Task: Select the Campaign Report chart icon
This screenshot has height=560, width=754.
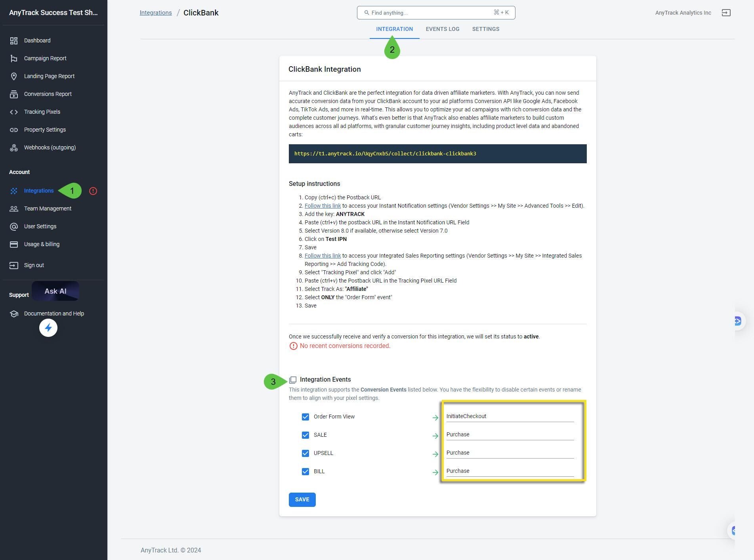Action: pyautogui.click(x=14, y=58)
